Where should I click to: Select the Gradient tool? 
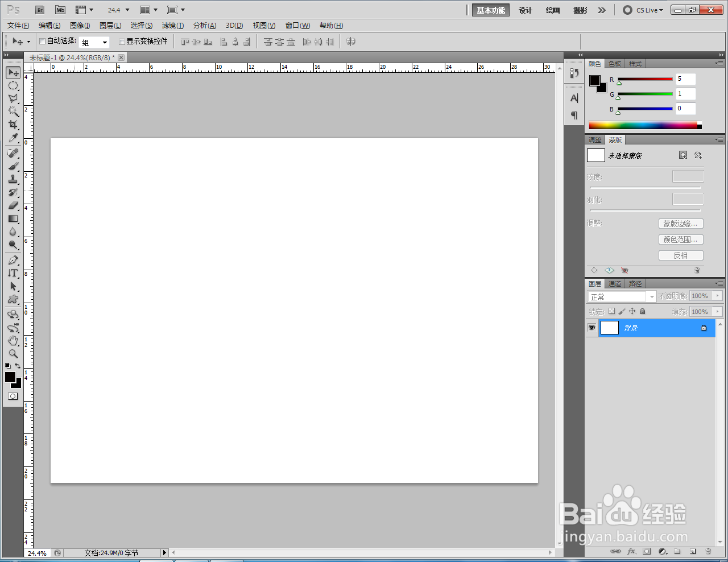(13, 218)
